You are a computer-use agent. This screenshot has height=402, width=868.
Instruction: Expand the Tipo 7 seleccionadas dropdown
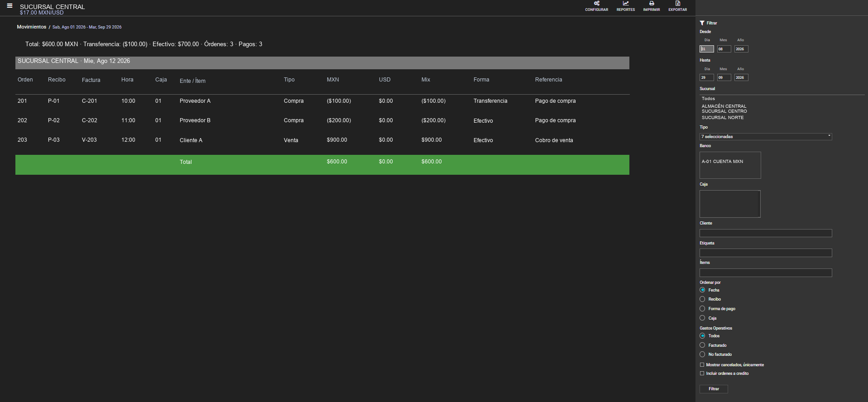[x=766, y=136]
